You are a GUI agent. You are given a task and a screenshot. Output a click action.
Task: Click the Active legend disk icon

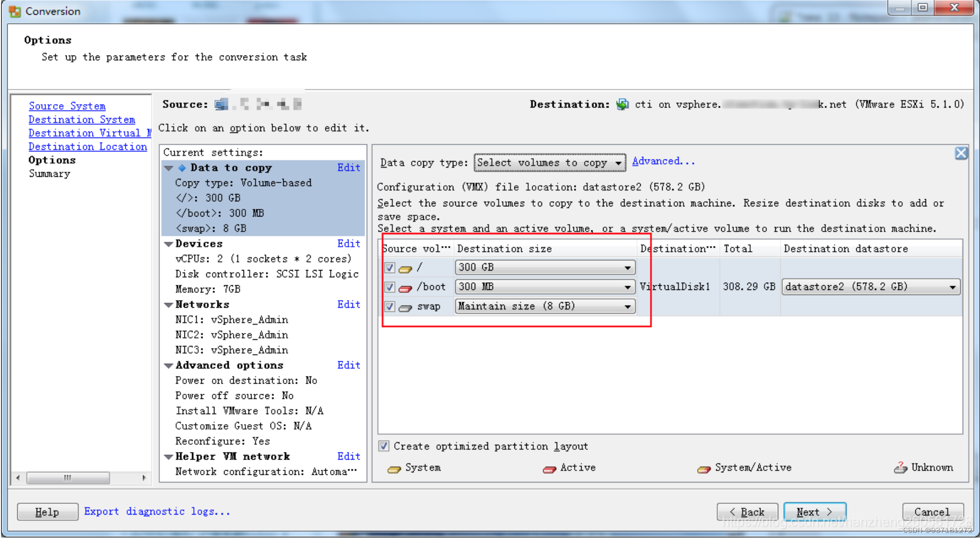click(x=549, y=469)
